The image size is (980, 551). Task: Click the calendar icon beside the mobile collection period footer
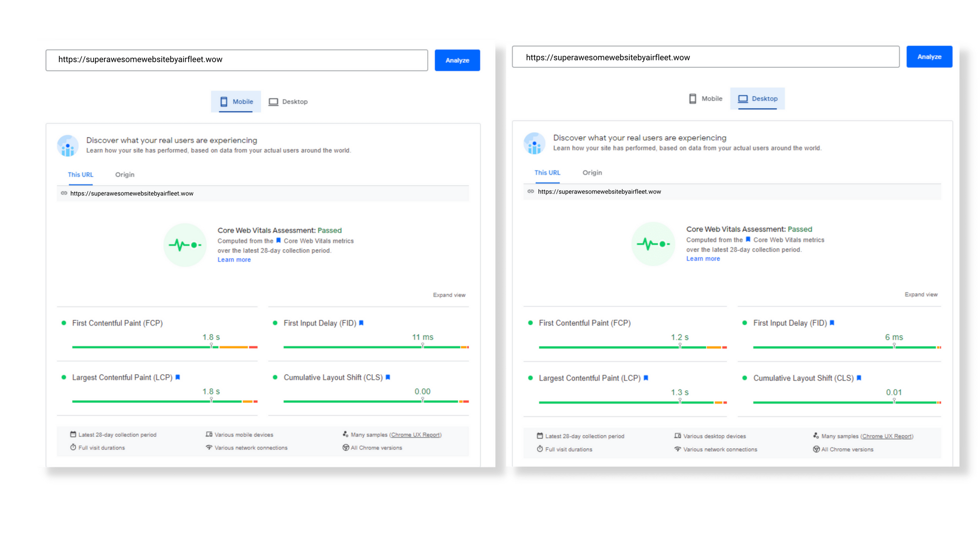click(x=73, y=434)
